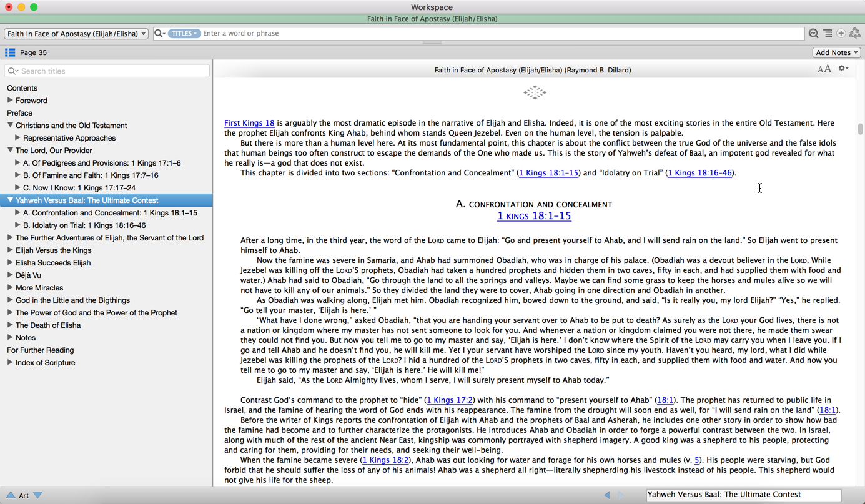Image resolution: width=865 pixels, height=504 pixels.
Task: Click the location field at bottom right
Action: (x=743, y=495)
